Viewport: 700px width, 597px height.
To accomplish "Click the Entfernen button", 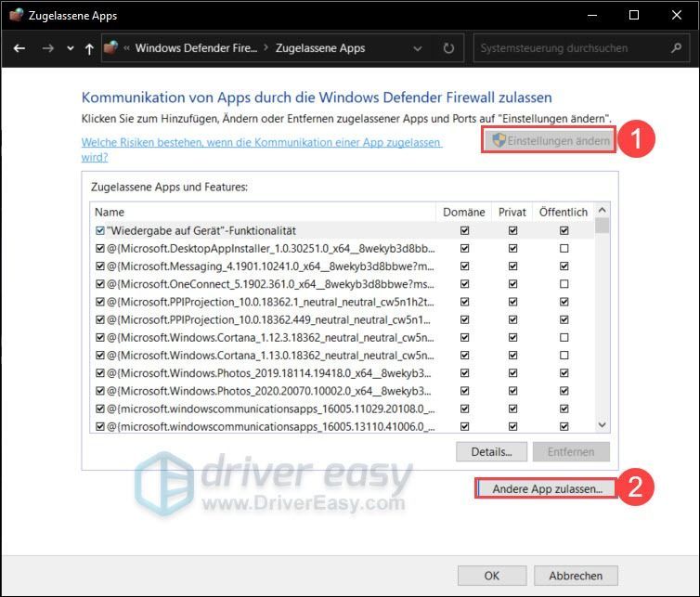I will 571,452.
